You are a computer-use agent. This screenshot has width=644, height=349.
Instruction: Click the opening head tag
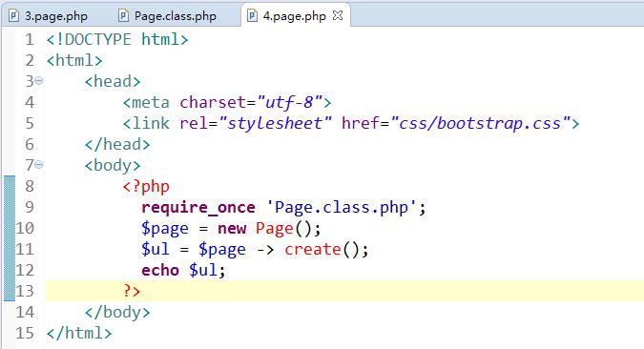click(x=113, y=81)
